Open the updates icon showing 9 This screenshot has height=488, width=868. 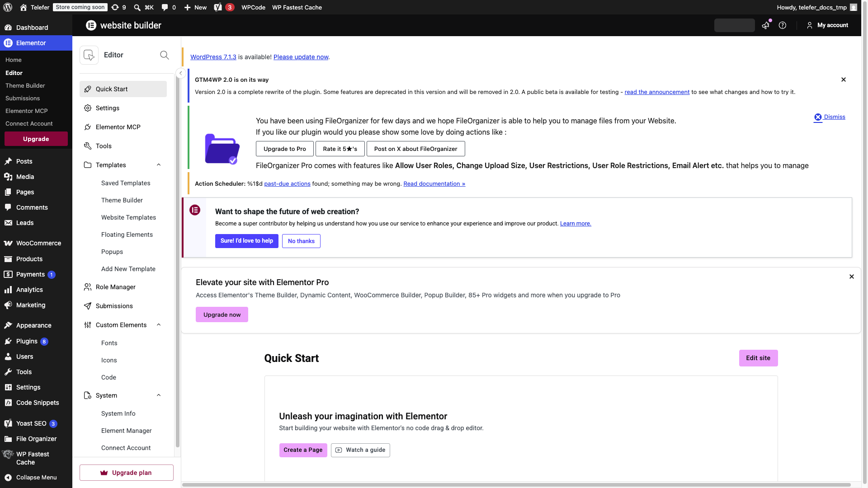(118, 7)
